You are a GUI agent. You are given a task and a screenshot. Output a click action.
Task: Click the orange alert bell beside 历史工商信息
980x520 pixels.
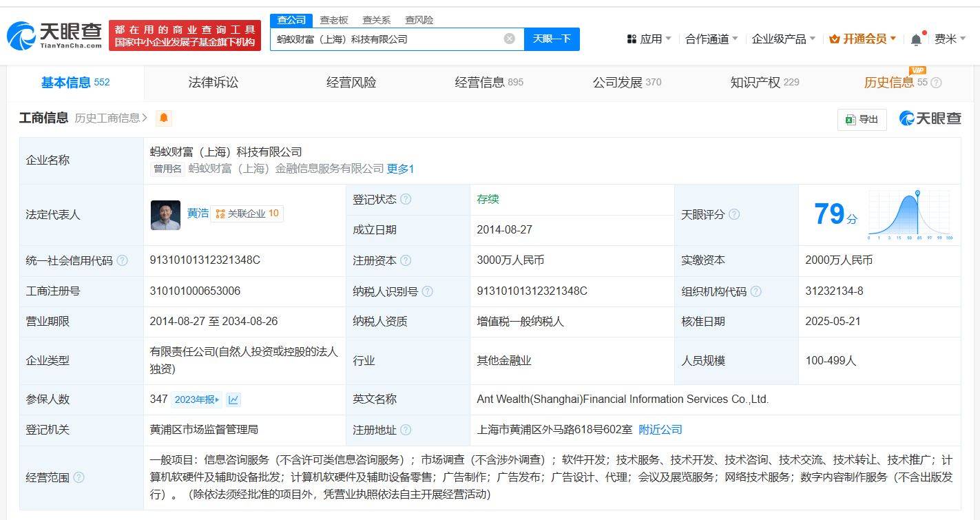(163, 118)
